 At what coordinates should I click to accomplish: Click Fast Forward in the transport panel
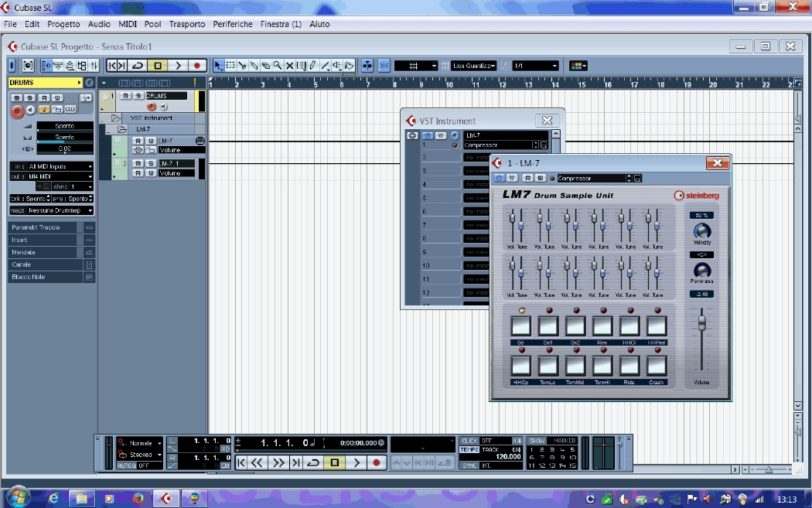[278, 462]
